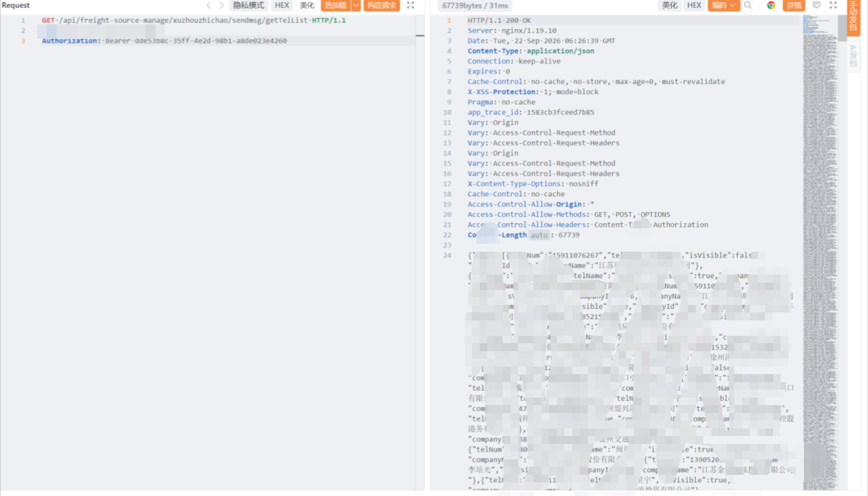Screen dimensions: 868x496
Task: Click the Access-Control-Allow-Methods header line
Action: pyautogui.click(x=568, y=215)
